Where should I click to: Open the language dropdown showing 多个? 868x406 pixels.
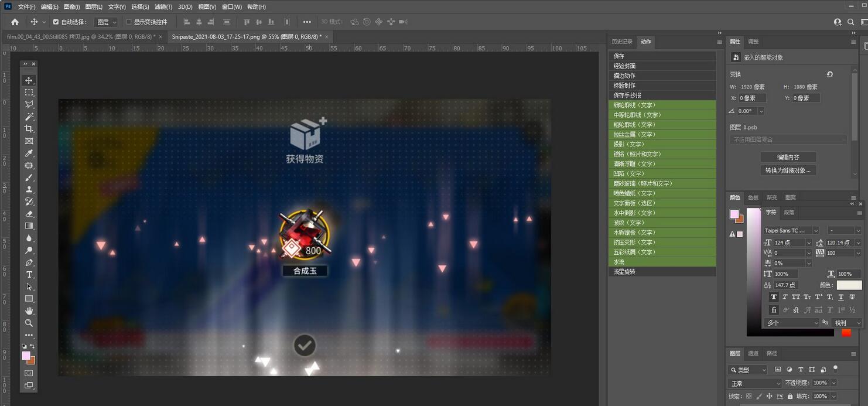coord(792,323)
